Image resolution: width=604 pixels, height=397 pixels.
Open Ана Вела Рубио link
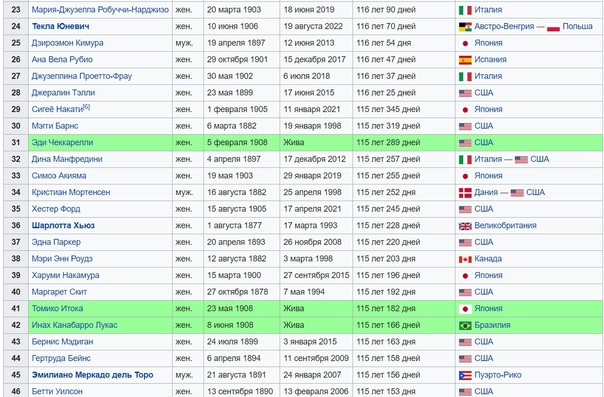tap(62, 59)
